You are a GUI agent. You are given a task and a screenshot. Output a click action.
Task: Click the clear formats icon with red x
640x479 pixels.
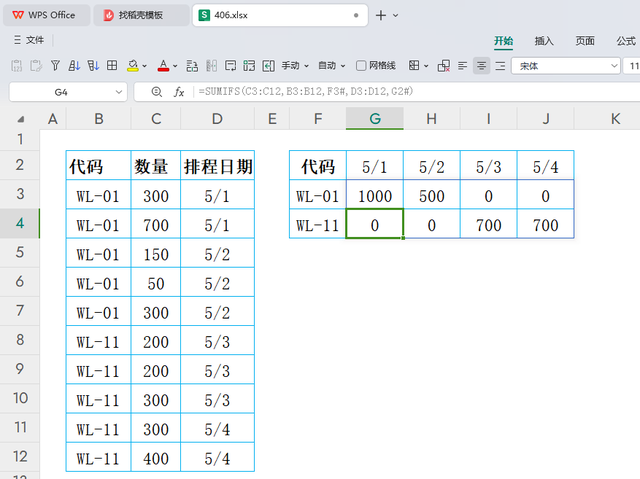tap(444, 66)
